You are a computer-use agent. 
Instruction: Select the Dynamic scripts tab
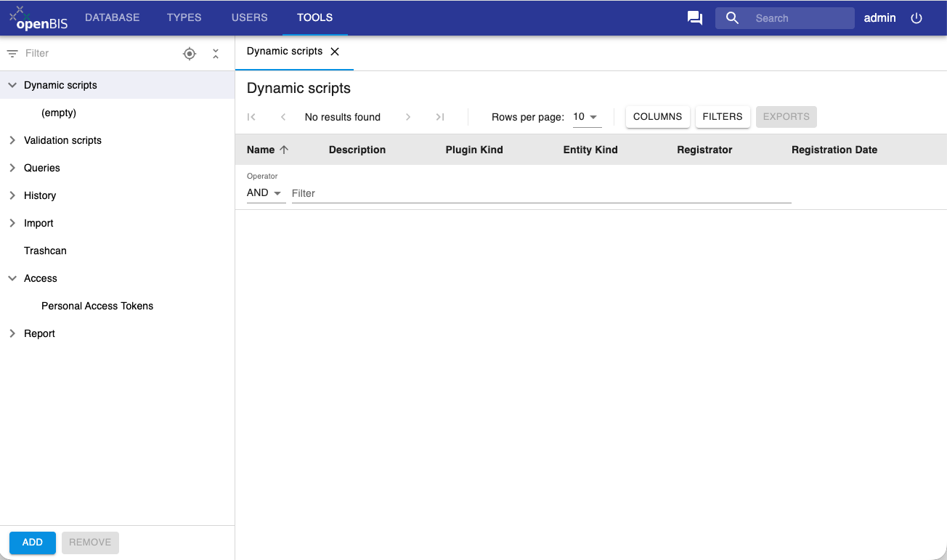pos(285,52)
